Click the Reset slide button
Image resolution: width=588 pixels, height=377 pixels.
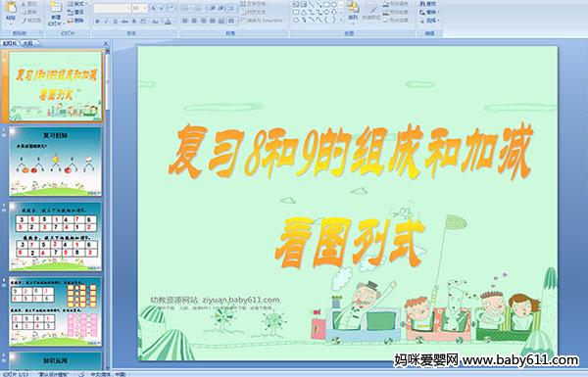tap(75, 12)
